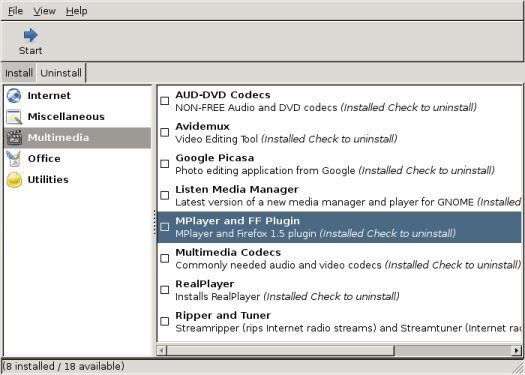Click 'MPlayer and Firefox 1.5 plugin' description
The image size is (525, 375).
pos(246,233)
